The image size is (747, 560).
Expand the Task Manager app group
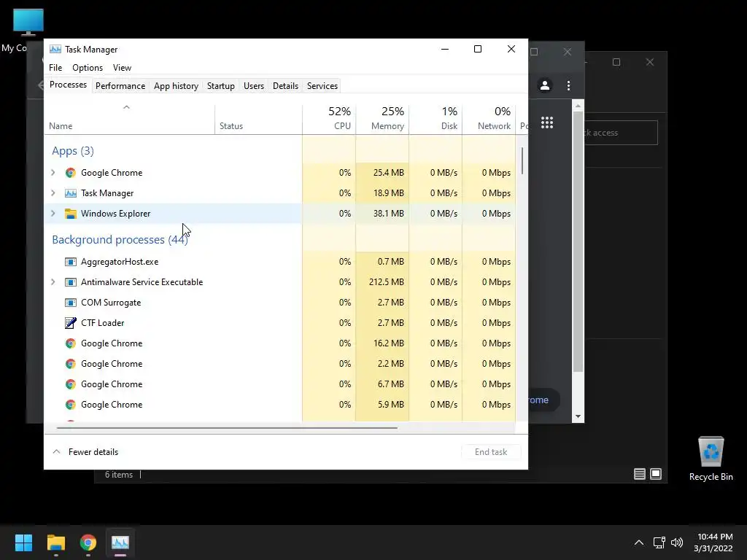pos(53,193)
